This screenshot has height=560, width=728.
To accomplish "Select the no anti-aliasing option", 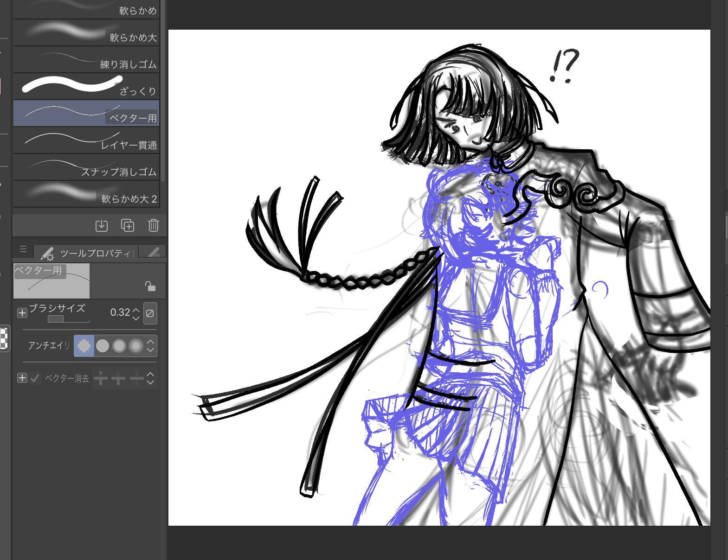I will pyautogui.click(x=84, y=346).
